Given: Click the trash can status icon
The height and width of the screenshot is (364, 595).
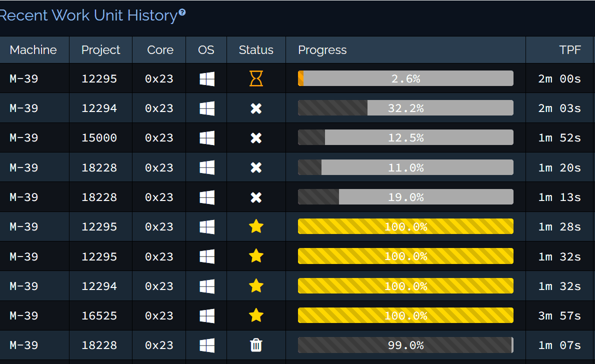Looking at the screenshot, I should (x=256, y=345).
